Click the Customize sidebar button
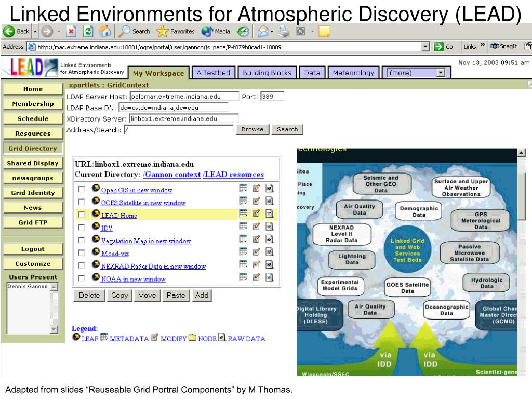The height and width of the screenshot is (399, 532). [33, 264]
